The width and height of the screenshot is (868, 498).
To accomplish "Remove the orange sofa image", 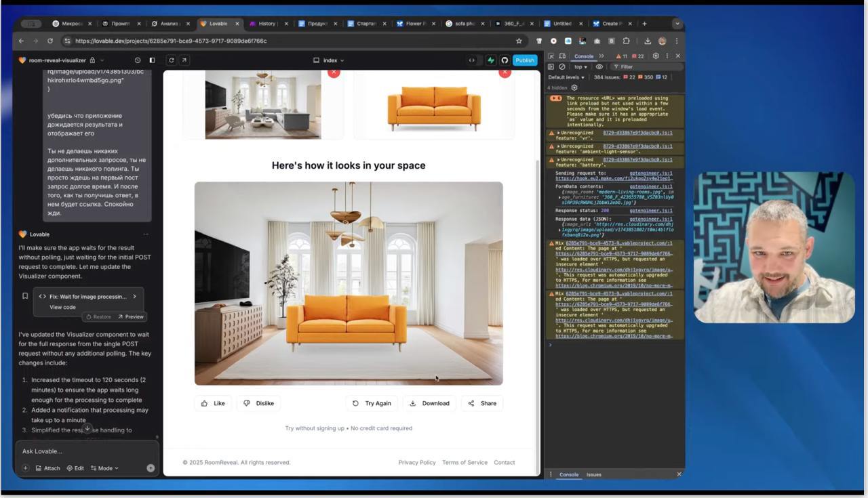I will (x=505, y=72).
